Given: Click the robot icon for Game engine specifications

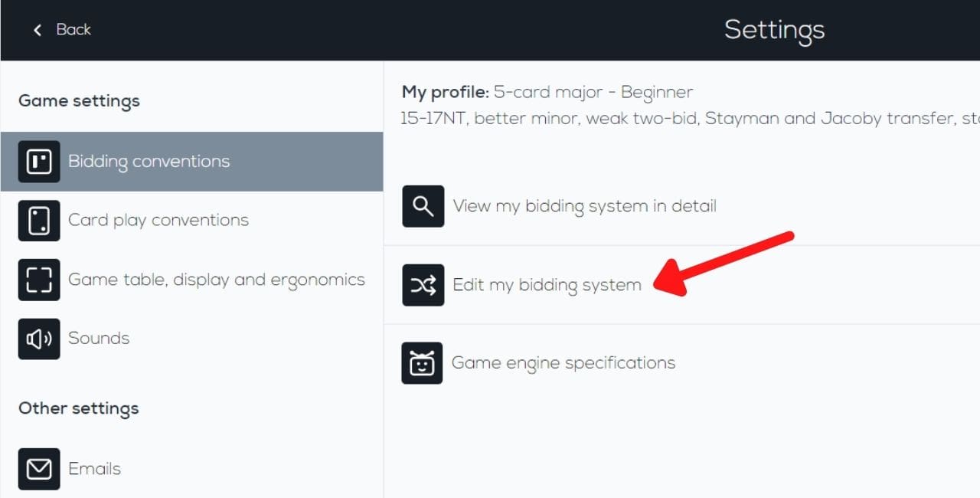Looking at the screenshot, I should coord(423,362).
